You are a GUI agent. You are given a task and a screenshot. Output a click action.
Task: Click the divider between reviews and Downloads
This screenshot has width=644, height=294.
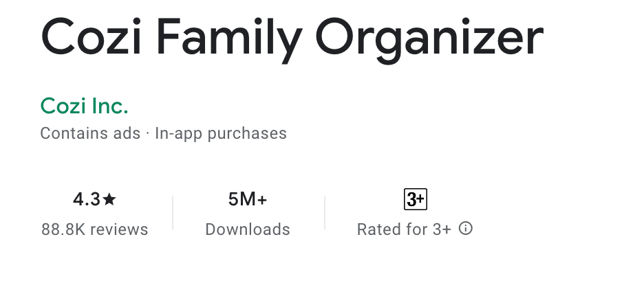[x=173, y=213]
